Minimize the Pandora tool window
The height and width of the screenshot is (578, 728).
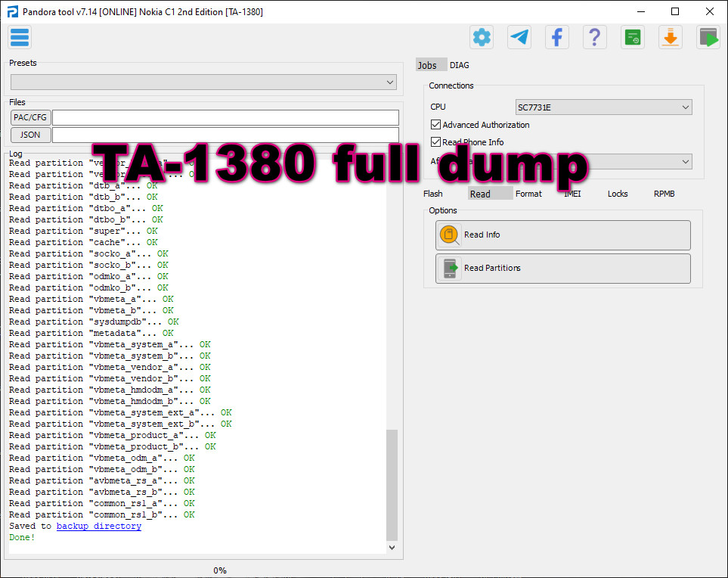pos(641,11)
